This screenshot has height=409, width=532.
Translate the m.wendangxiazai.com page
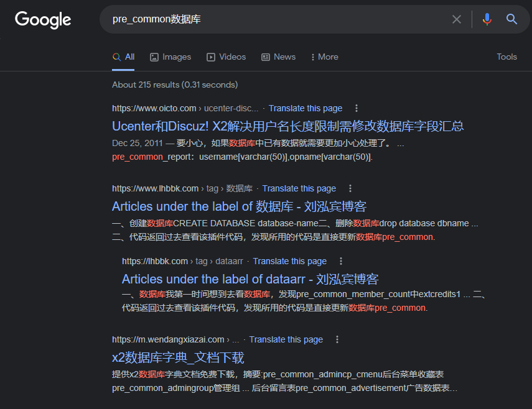(x=286, y=339)
